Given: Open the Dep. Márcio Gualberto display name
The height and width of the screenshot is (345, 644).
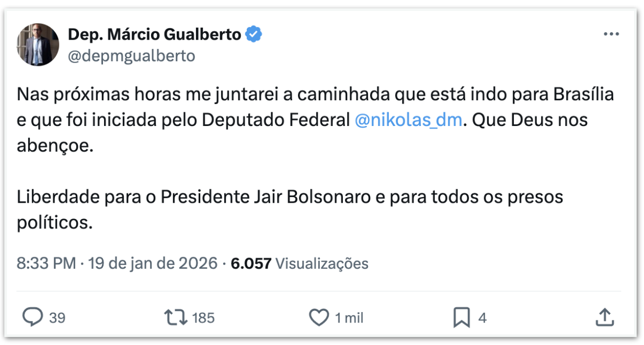Looking at the screenshot, I should click(155, 34).
